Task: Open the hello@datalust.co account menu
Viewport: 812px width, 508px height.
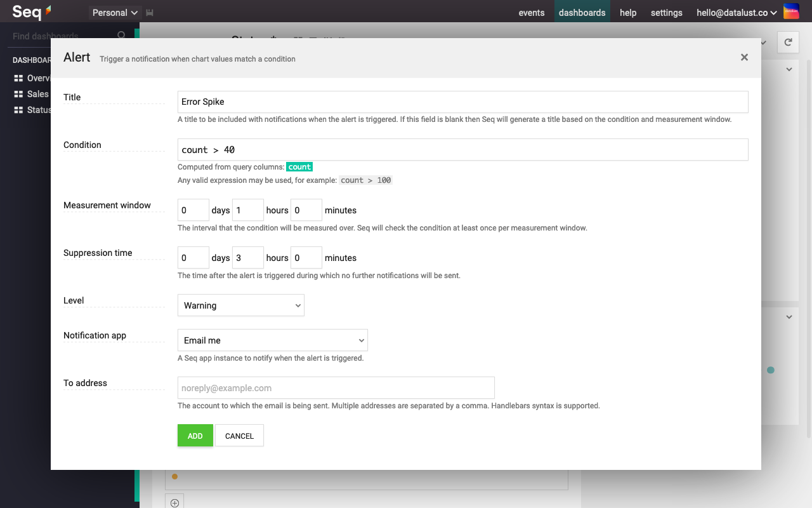Action: point(737,13)
